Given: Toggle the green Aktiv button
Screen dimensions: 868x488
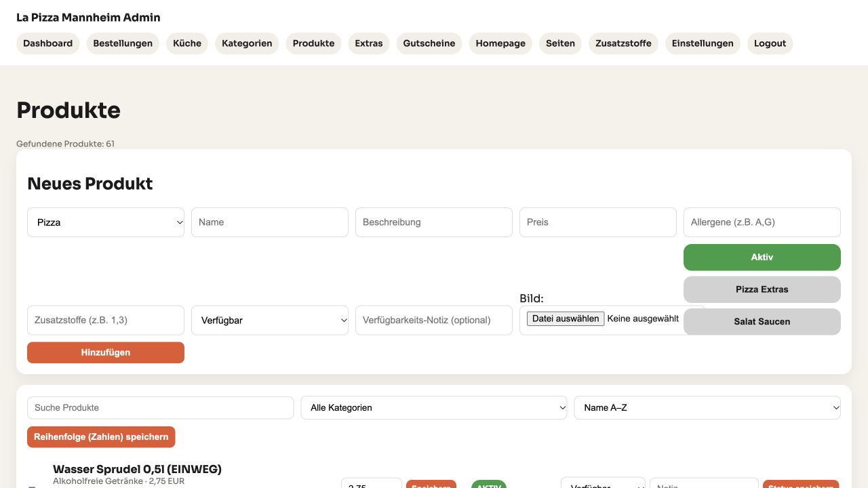Looking at the screenshot, I should tap(762, 258).
